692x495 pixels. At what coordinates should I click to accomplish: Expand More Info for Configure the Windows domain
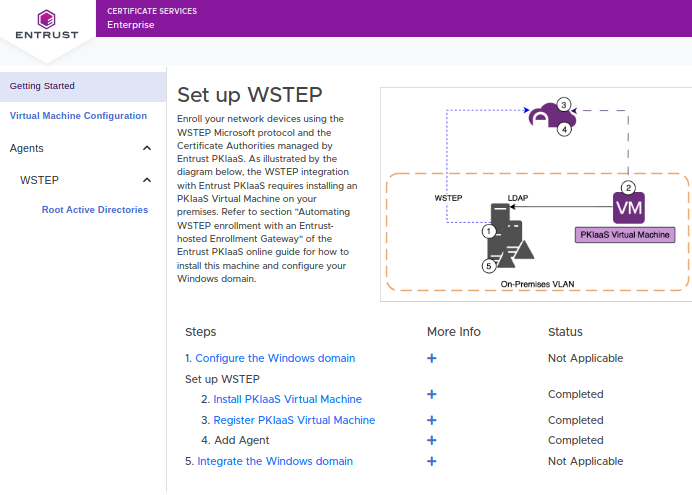coord(432,358)
